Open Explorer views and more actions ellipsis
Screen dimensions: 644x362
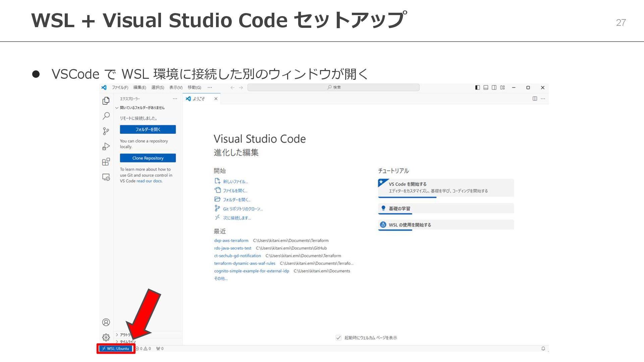point(175,99)
